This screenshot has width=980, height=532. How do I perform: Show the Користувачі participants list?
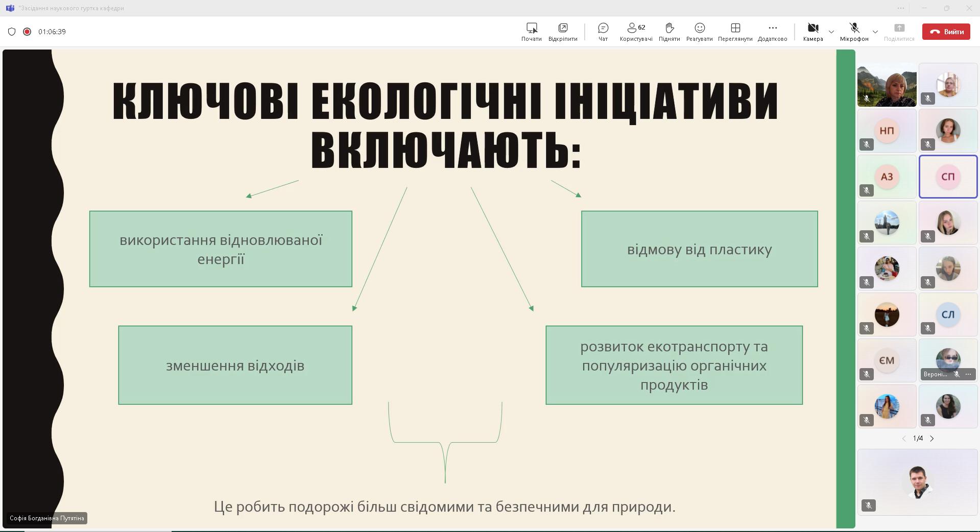click(x=636, y=32)
